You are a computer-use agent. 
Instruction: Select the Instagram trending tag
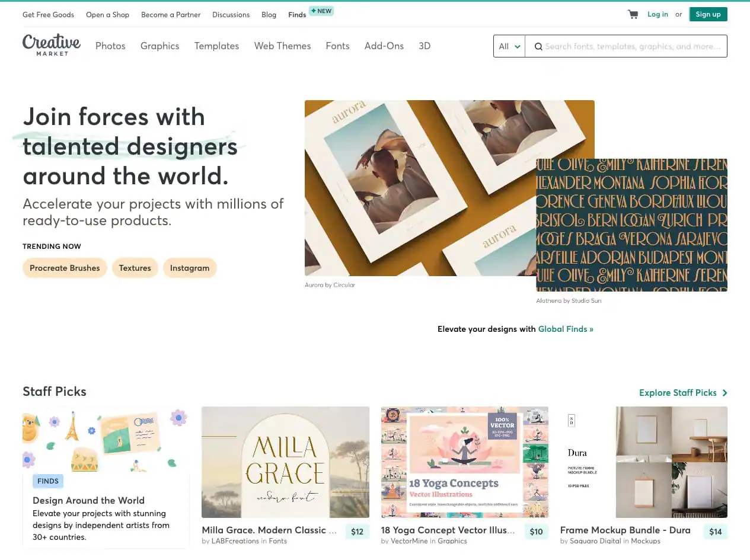coord(190,268)
